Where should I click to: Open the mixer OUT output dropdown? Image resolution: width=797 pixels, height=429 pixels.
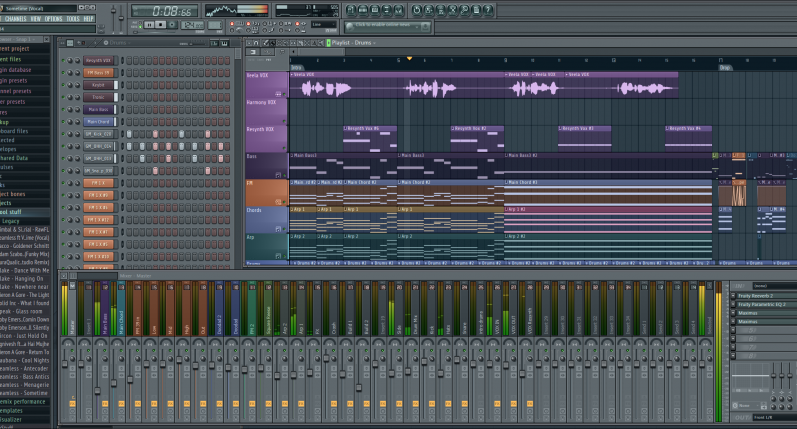pos(775,417)
